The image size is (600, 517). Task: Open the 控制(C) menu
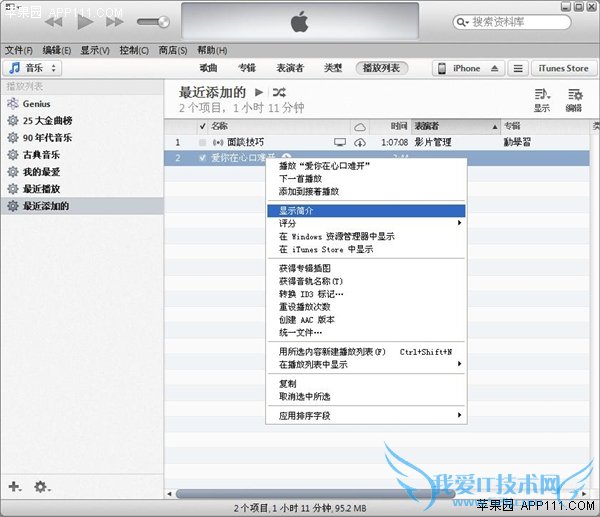134,50
